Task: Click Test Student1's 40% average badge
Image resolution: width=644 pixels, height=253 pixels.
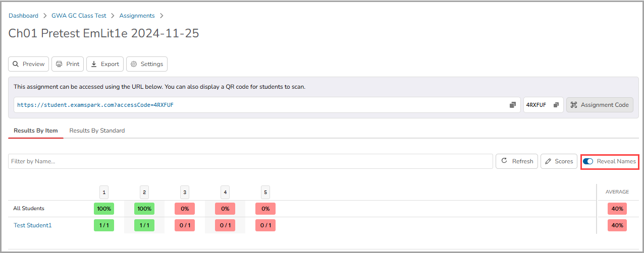Action: pos(617,225)
